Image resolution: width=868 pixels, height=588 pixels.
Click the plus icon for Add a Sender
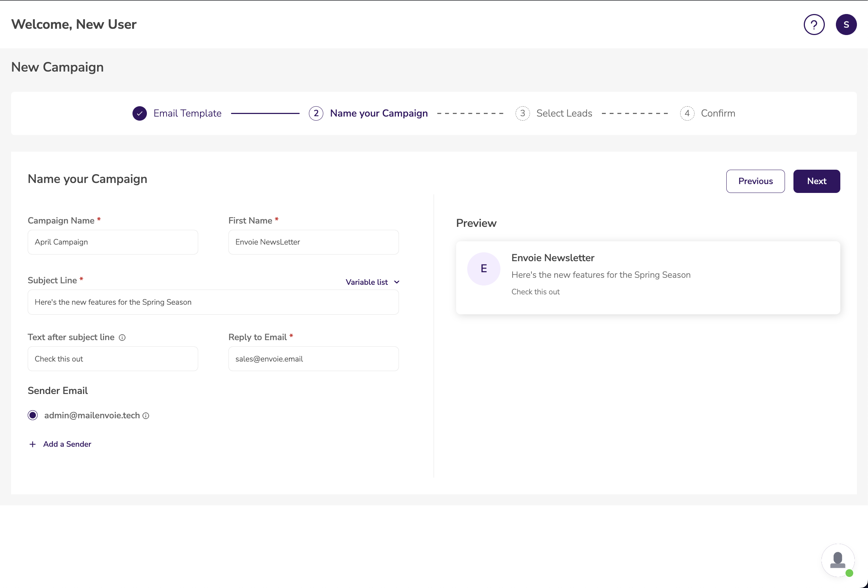33,444
